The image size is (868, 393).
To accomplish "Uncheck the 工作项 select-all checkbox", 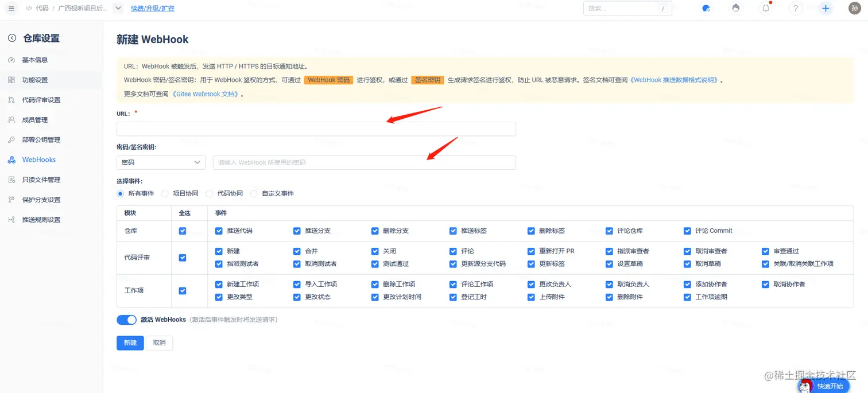I will pos(183,291).
